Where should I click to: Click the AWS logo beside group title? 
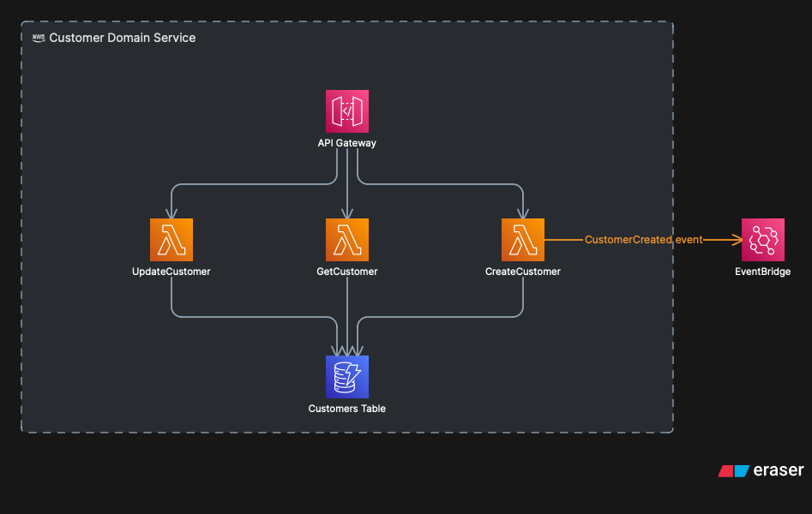click(39, 38)
